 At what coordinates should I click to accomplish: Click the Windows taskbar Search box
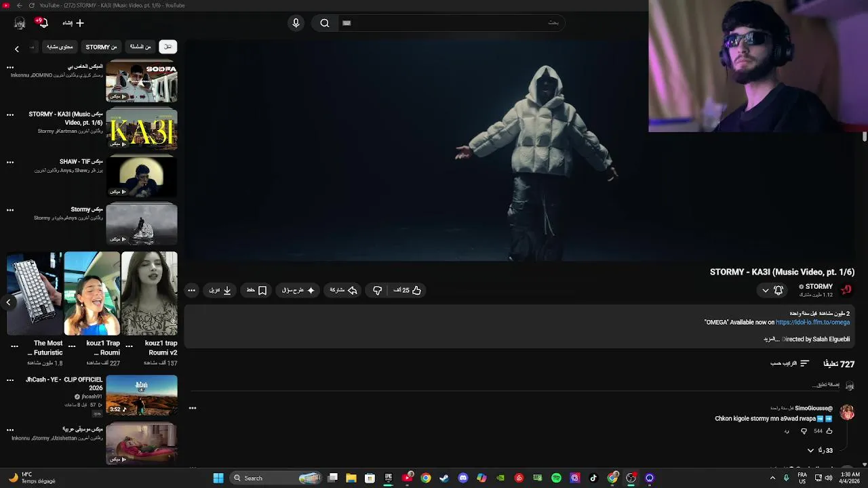pyautogui.click(x=275, y=478)
